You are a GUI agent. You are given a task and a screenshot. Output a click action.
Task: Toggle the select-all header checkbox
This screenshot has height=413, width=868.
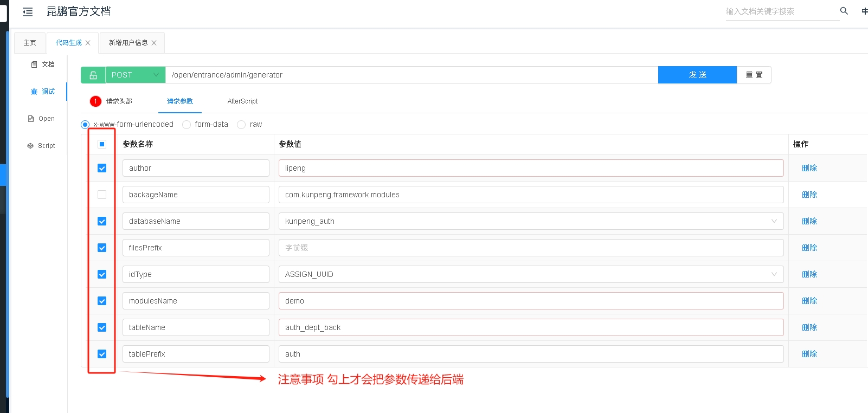pos(102,144)
